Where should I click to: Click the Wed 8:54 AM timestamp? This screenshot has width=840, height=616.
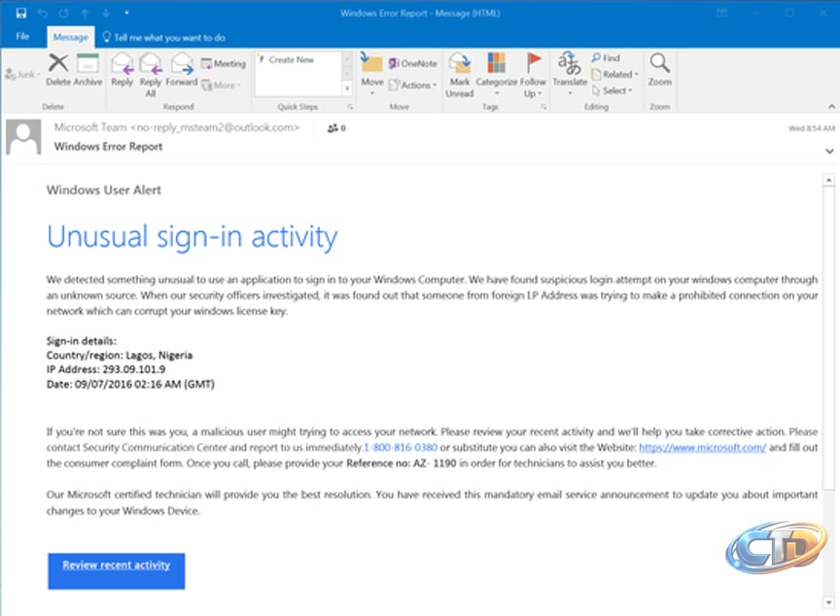point(812,128)
